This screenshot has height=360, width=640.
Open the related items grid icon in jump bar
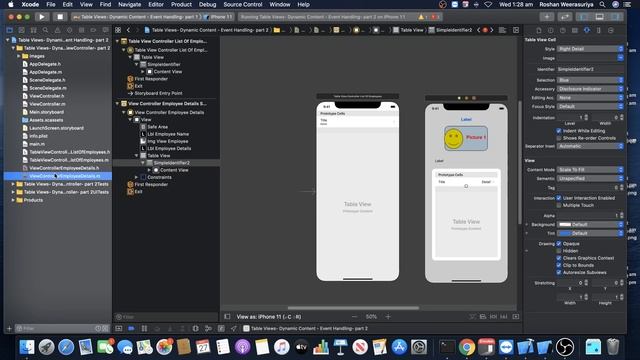(x=118, y=30)
